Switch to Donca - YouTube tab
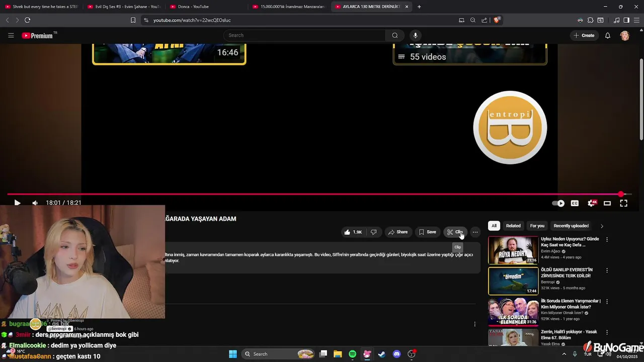 coord(206,7)
